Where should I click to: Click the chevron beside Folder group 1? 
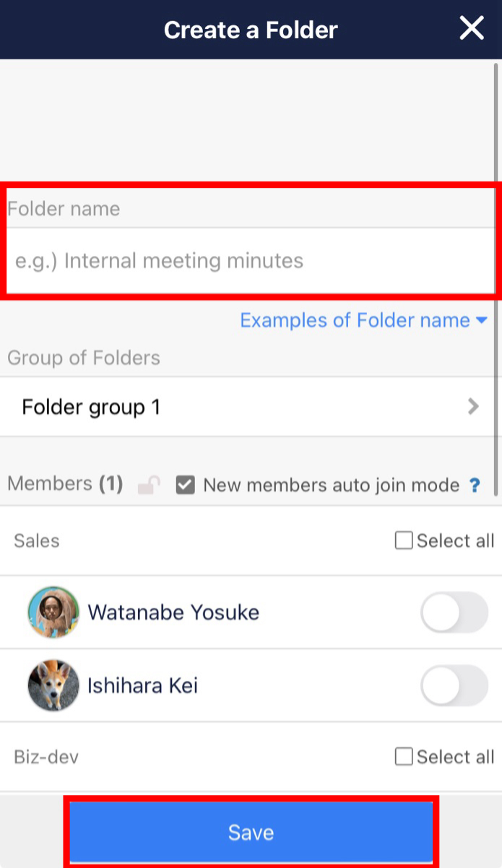473,407
